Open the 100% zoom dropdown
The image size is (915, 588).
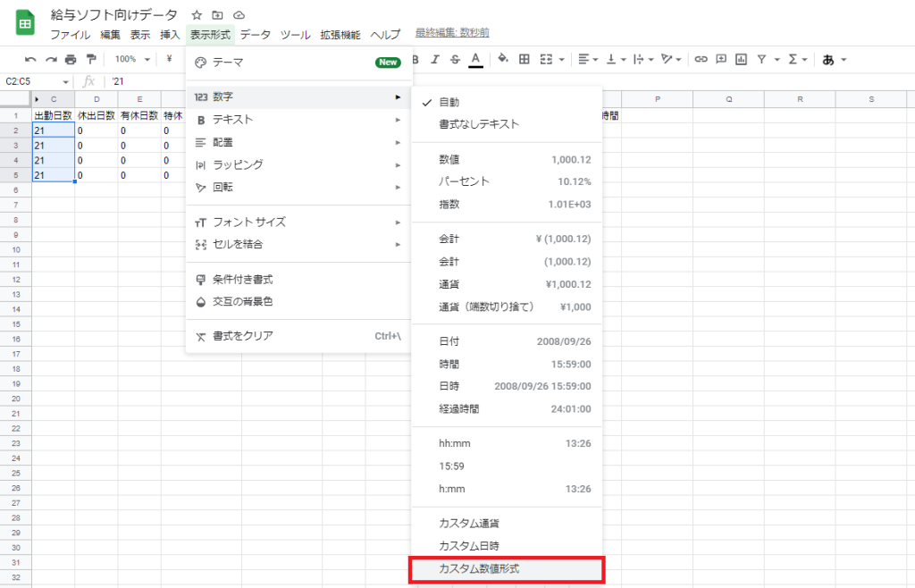[131, 59]
